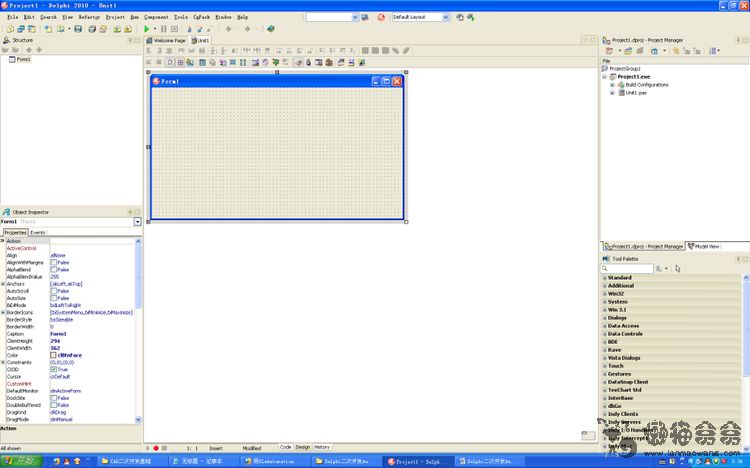This screenshot has width=750, height=468.
Task: Expand the BorderIcons property
Action: (3, 312)
